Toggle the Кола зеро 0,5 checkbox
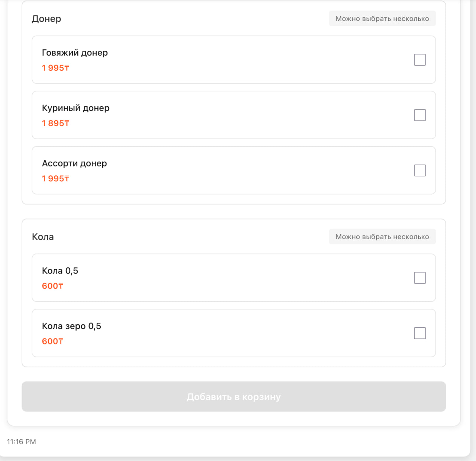The width and height of the screenshot is (476, 461). pyautogui.click(x=419, y=333)
